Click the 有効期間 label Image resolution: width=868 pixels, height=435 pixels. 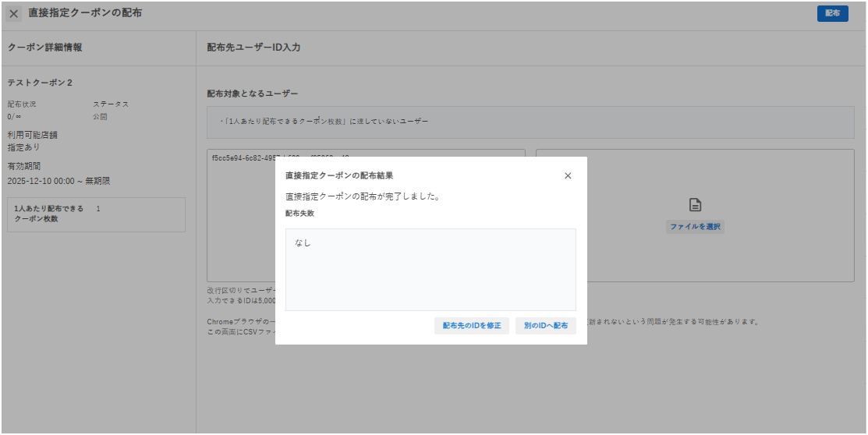[24, 166]
